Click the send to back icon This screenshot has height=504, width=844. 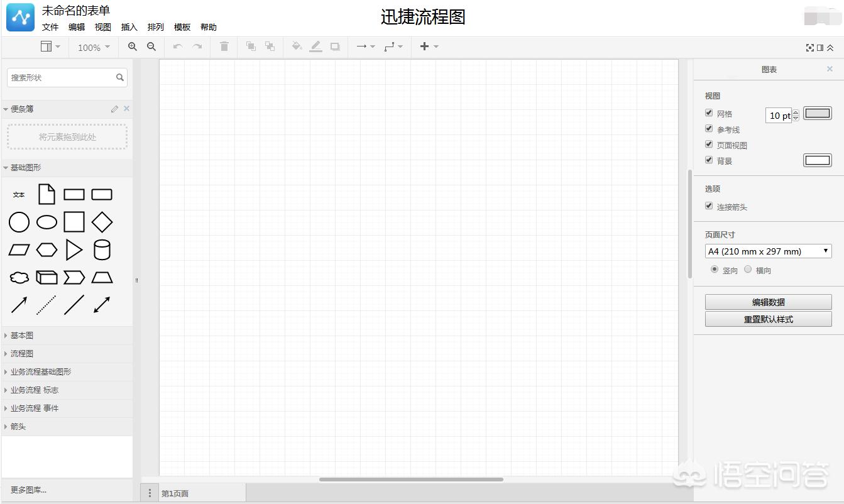(270, 47)
